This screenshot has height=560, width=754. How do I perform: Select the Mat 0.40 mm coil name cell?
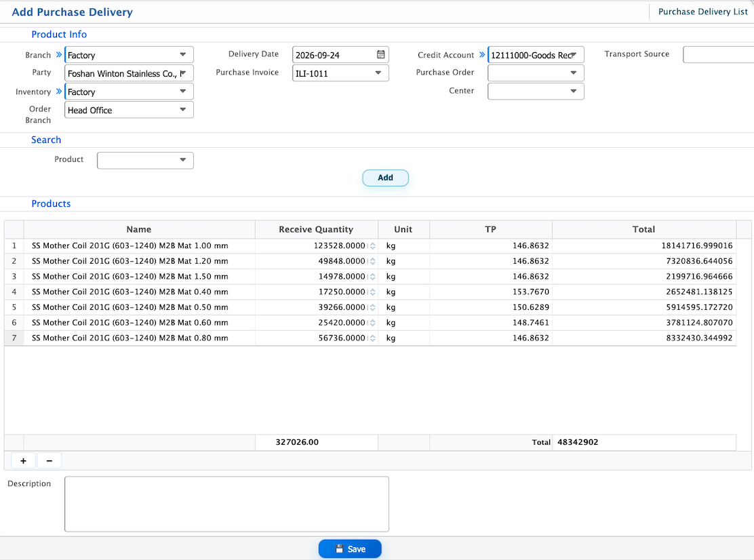[139, 292]
